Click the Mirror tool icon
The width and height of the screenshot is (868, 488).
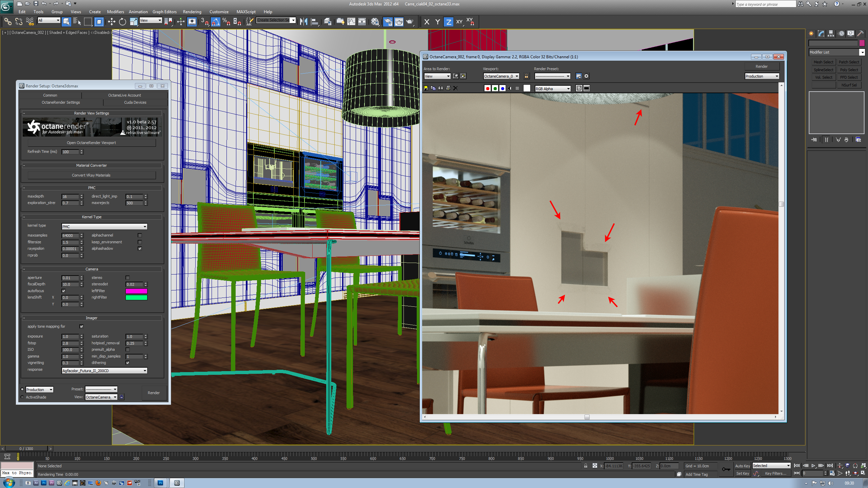(x=303, y=22)
